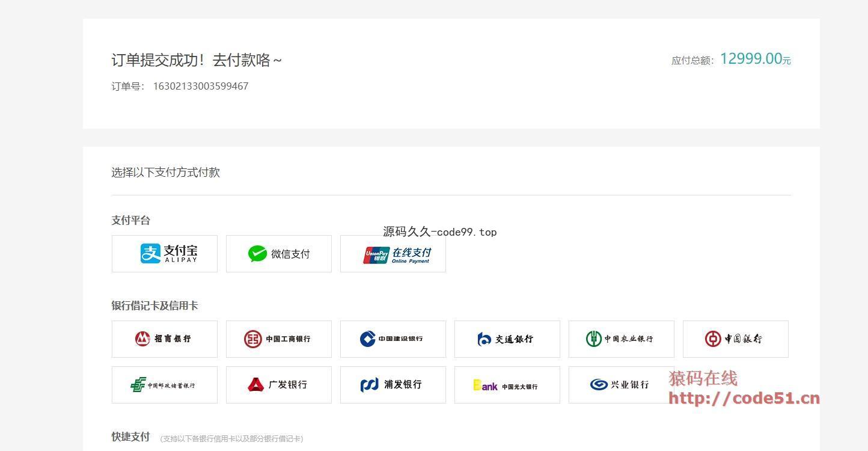
Task: Click the 选择以下支付方式付款 heading
Action: (165, 173)
